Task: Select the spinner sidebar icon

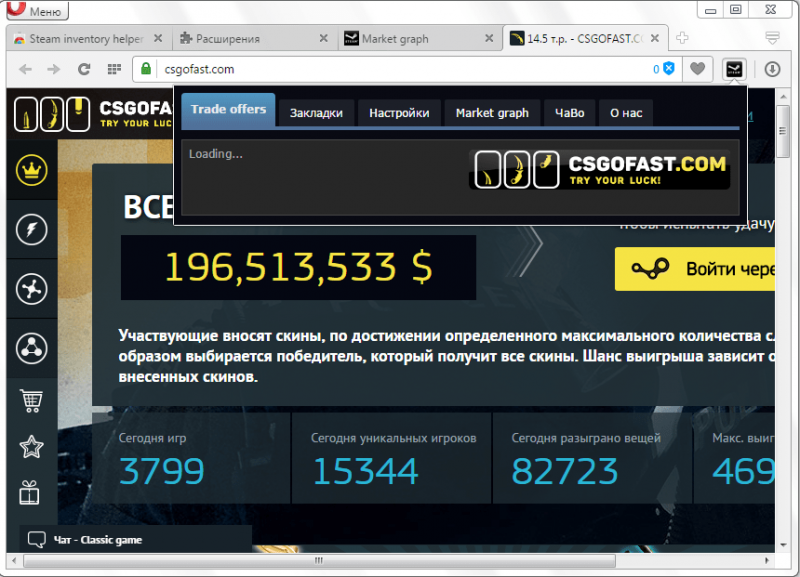Action: (x=32, y=289)
